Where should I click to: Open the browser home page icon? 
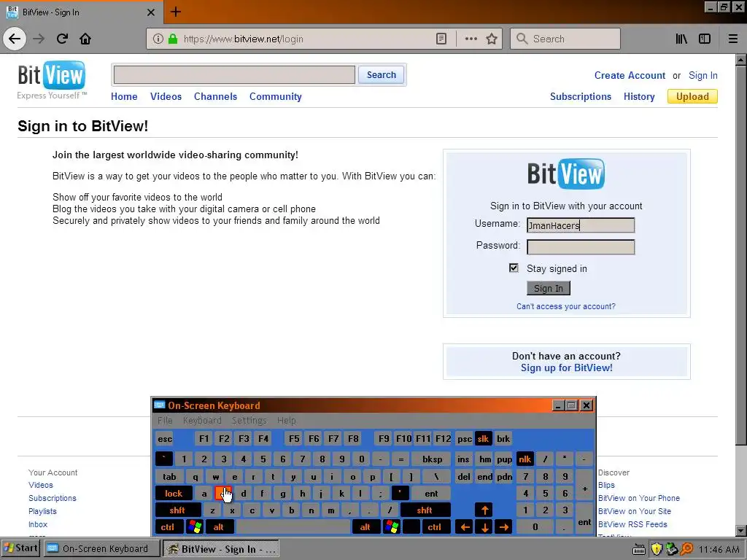click(85, 39)
